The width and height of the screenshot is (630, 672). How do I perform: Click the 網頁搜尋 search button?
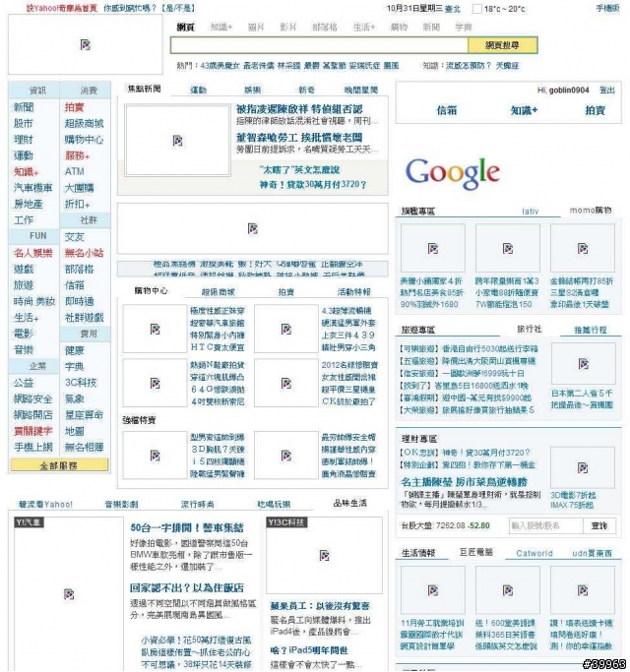pyautogui.click(x=503, y=45)
